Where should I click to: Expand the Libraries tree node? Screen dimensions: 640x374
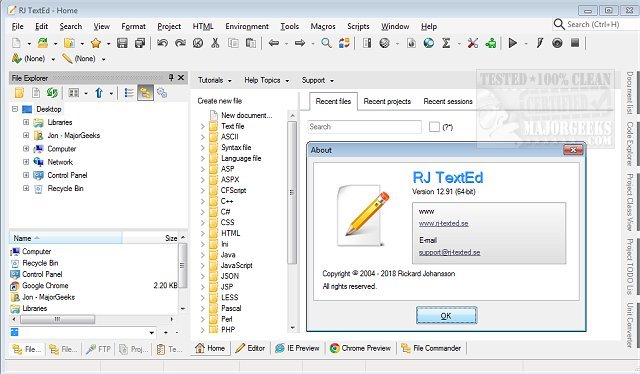26,122
